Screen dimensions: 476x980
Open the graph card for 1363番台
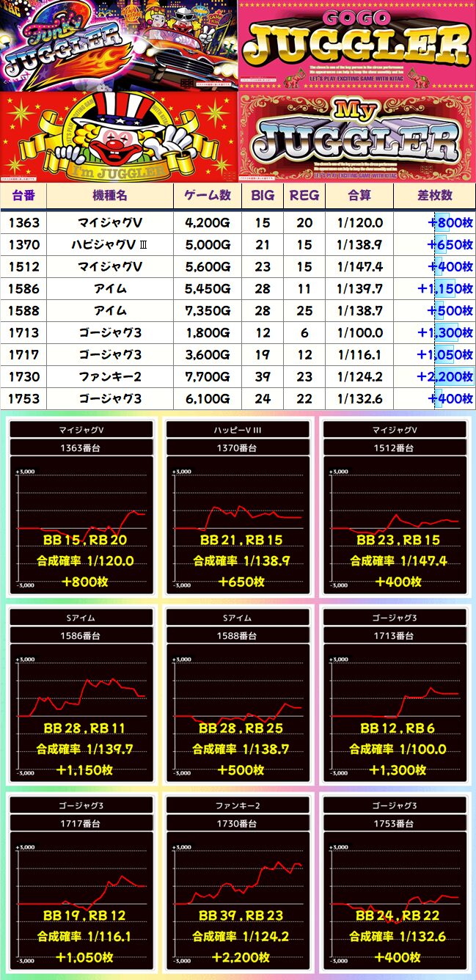[x=81, y=508]
